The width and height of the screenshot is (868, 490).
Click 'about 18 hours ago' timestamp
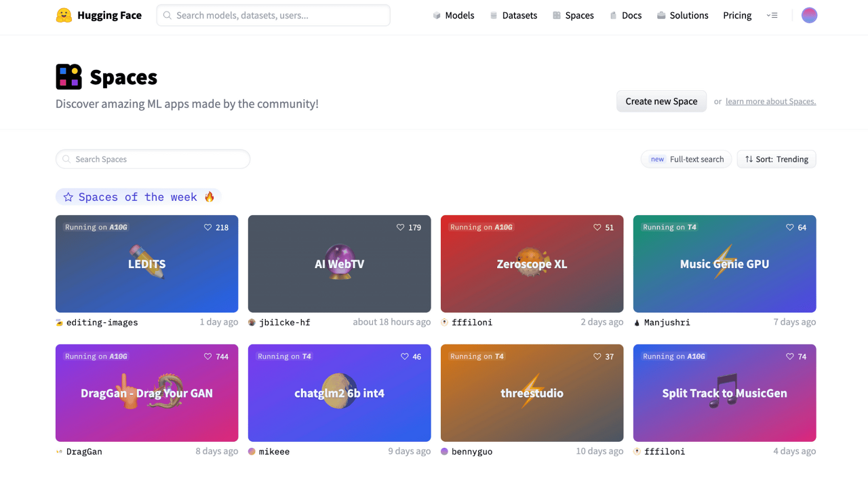tap(392, 322)
